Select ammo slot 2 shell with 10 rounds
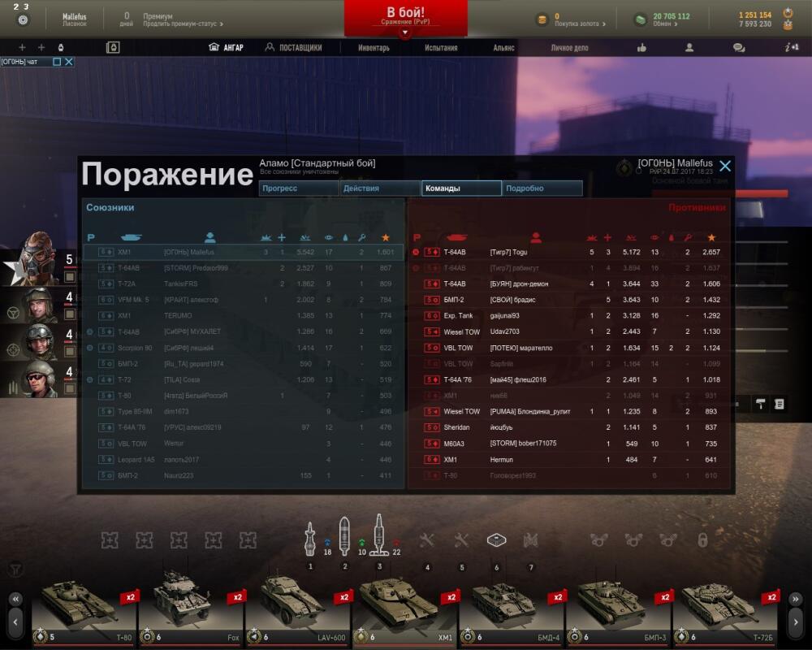Viewport: 812px width, 650px height. click(x=343, y=537)
